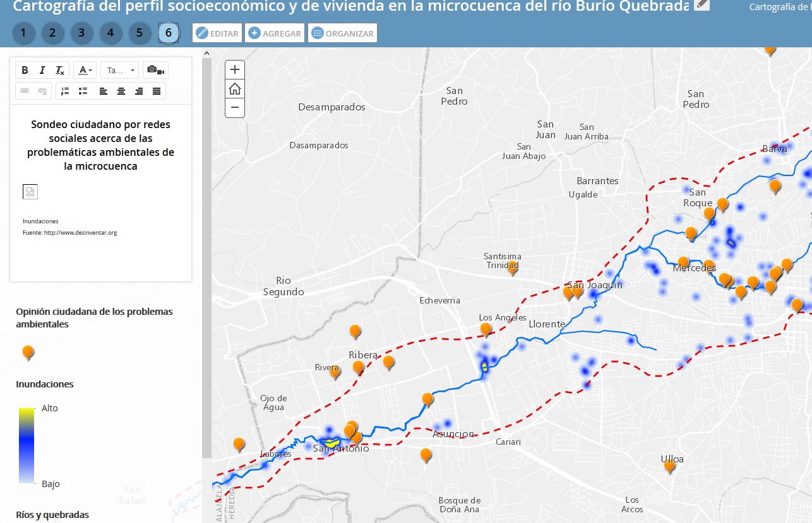Select active section tab 6
The image size is (812, 523).
click(169, 33)
